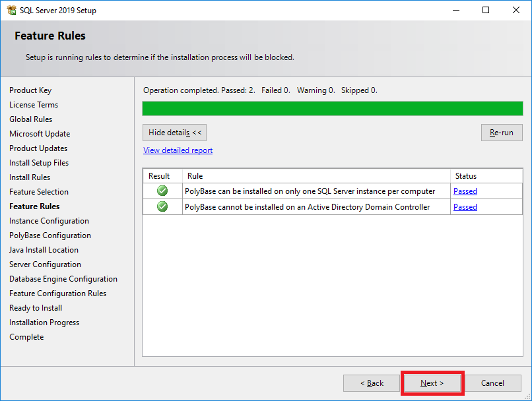
Task: Jump to PolyBase Configuration
Action: (50, 235)
